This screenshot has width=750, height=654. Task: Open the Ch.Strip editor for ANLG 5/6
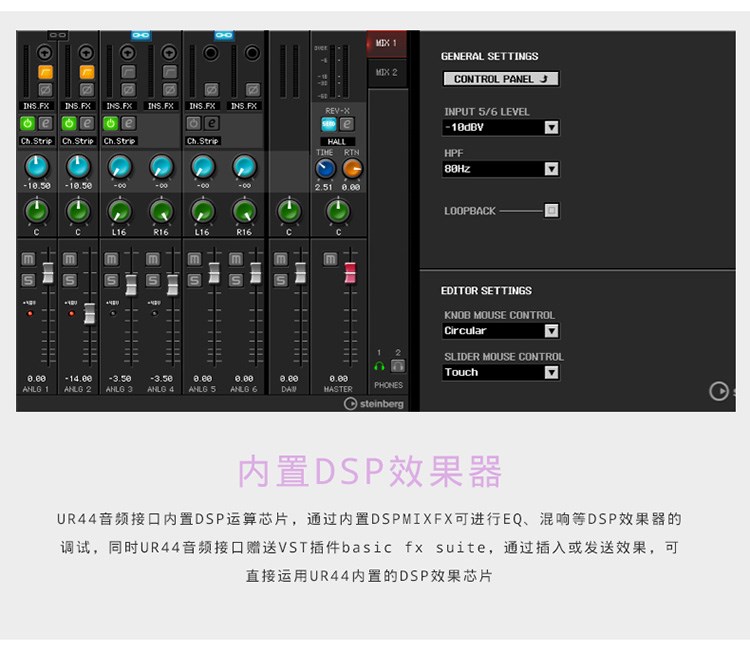pos(212,123)
